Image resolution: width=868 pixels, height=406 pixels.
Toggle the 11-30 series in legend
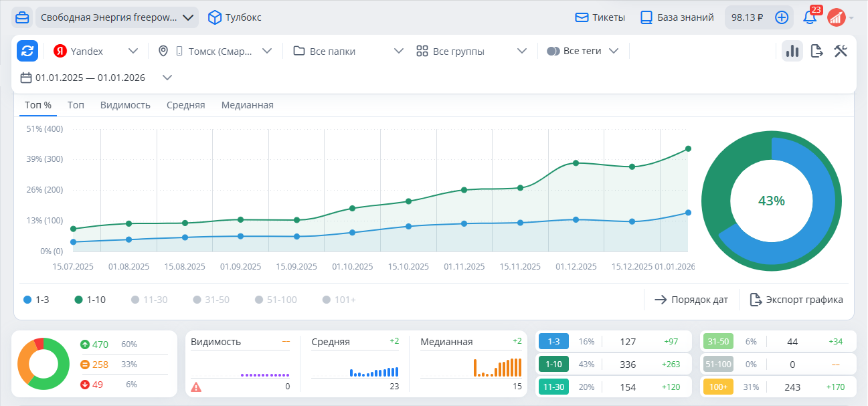[x=149, y=300]
